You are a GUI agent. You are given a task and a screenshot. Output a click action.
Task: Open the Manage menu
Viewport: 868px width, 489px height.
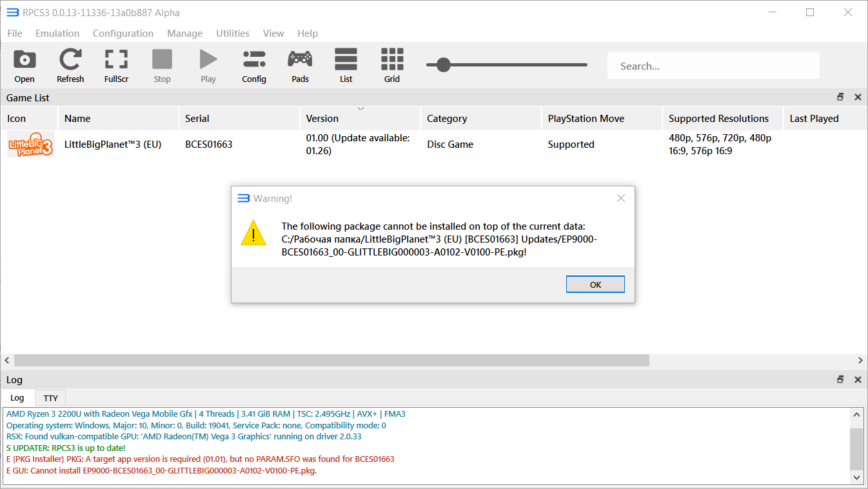pos(184,34)
